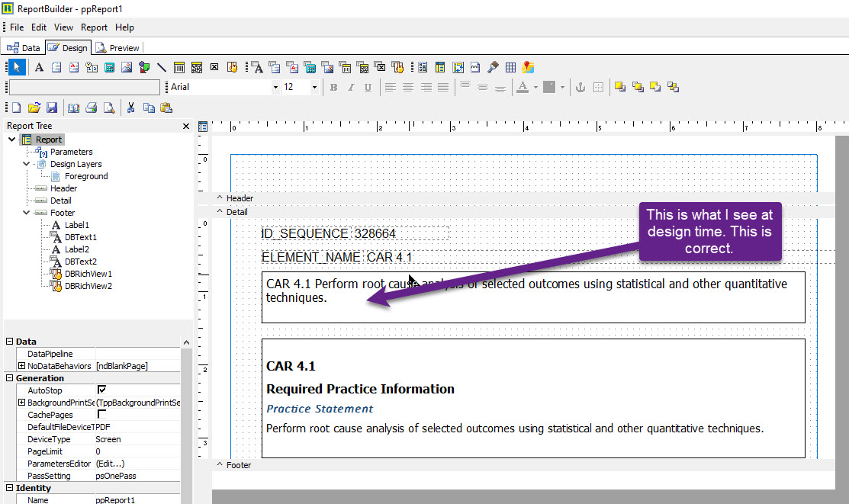849x504 pixels.
Task: Pick the DBMemo component tool
Action: 275,67
